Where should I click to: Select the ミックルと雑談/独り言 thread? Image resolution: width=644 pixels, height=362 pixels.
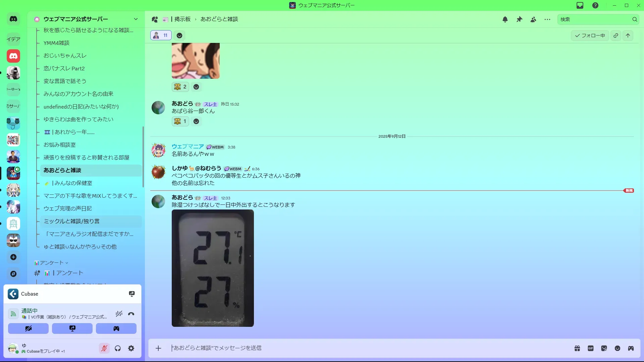click(71, 221)
